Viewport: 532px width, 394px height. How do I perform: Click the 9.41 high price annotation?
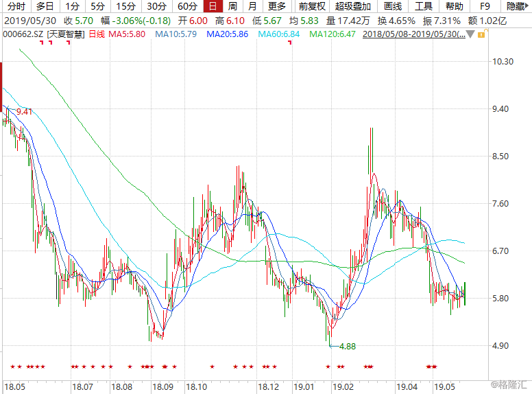pyautogui.click(x=24, y=112)
